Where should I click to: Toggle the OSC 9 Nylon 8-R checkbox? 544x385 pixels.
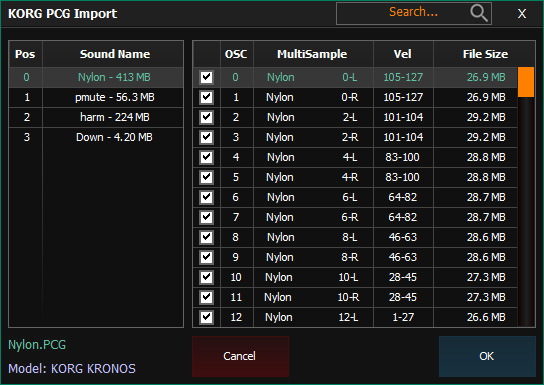[x=206, y=257]
